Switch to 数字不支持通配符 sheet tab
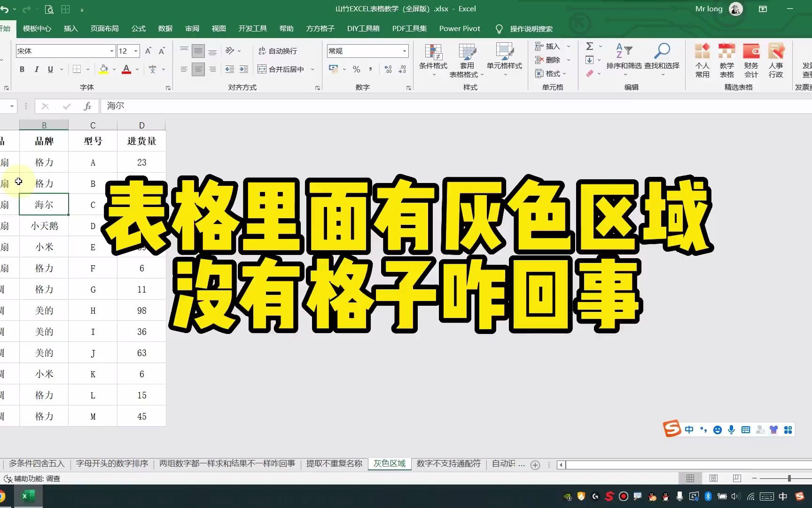Image resolution: width=812 pixels, height=508 pixels. pyautogui.click(x=448, y=464)
